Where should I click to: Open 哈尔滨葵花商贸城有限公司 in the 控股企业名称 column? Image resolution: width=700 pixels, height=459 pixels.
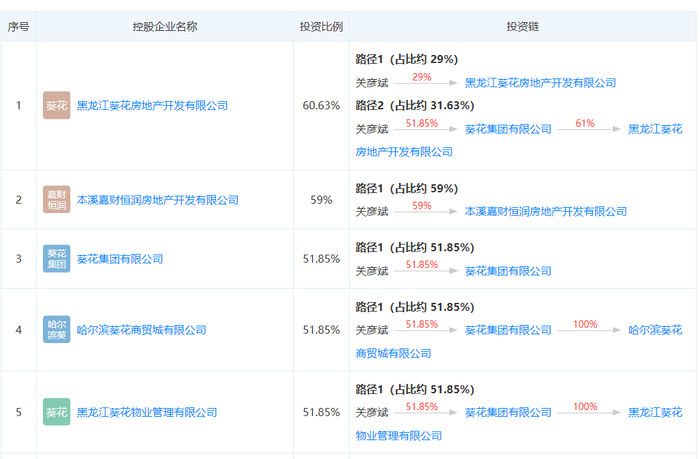[x=141, y=330]
